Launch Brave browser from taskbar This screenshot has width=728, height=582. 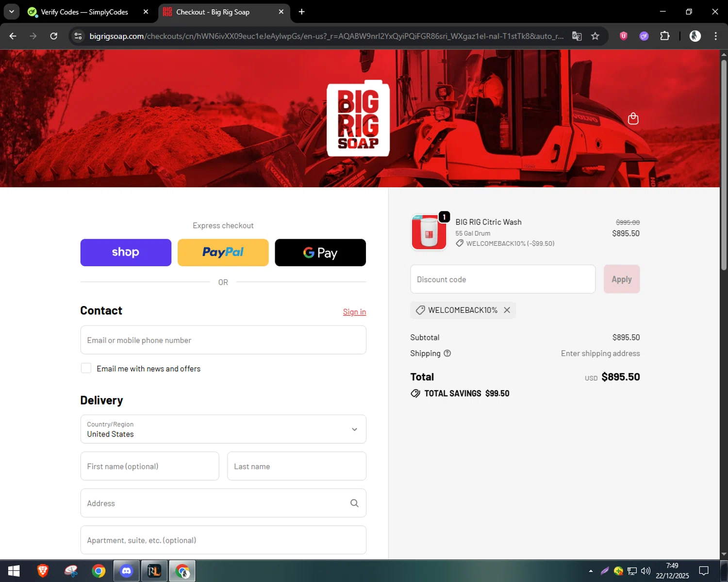click(43, 571)
